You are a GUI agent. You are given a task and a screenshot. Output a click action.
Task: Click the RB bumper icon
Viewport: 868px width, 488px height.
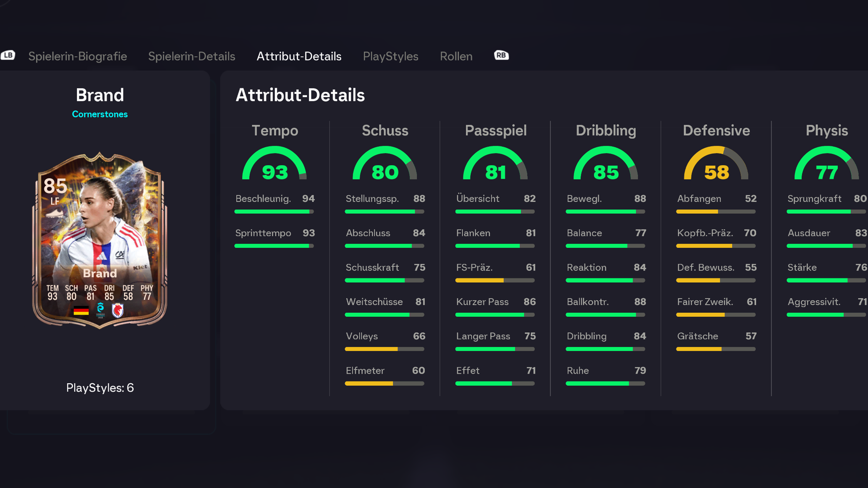(501, 55)
